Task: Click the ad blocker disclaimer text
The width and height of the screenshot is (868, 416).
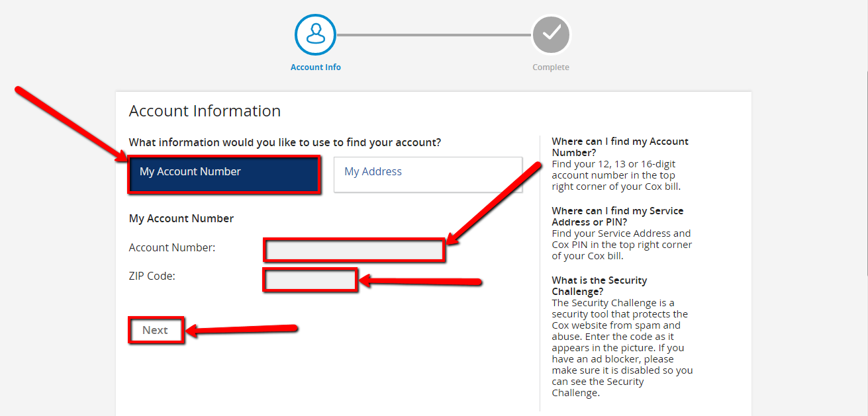Action: pyautogui.click(x=619, y=358)
